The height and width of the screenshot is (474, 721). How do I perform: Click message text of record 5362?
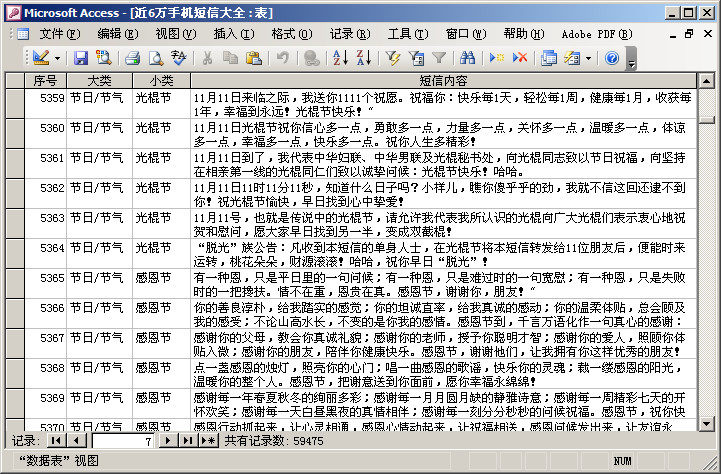(443, 194)
